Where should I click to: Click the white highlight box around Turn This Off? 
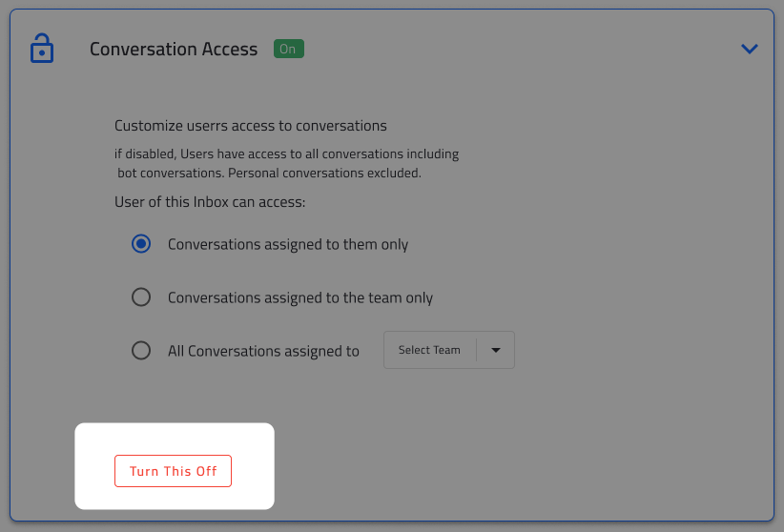pyautogui.click(x=175, y=466)
